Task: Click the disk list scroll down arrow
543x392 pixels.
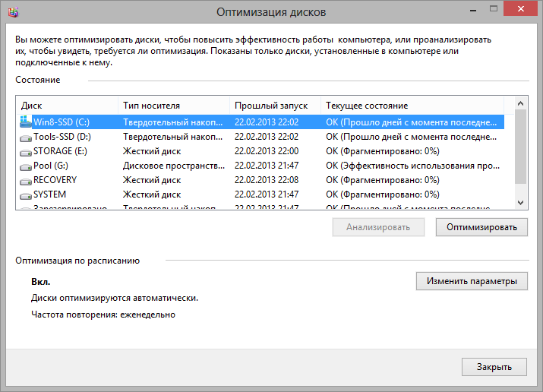Action: 520,203
